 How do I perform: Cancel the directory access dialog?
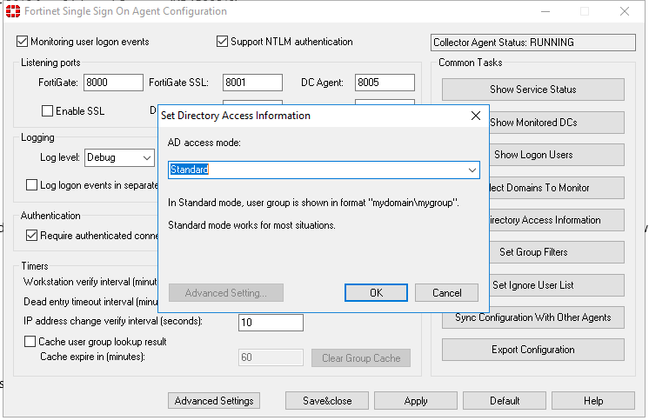click(x=446, y=293)
